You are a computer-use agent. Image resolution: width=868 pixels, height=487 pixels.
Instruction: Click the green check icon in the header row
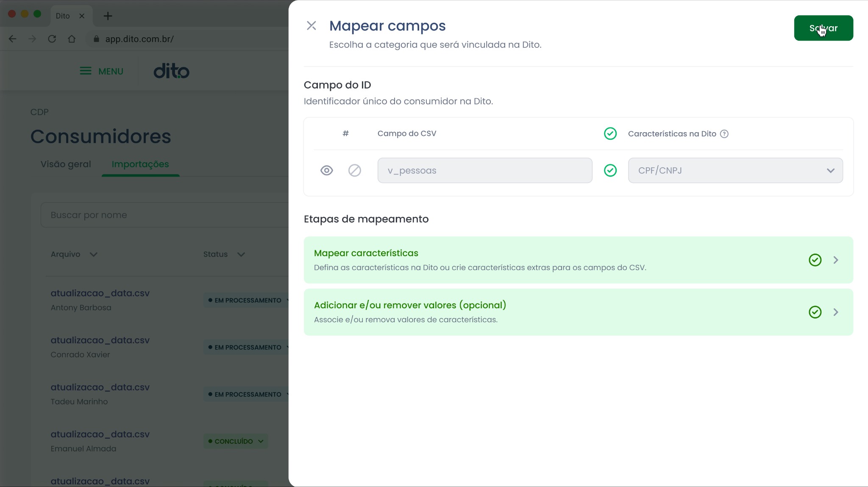tap(610, 134)
